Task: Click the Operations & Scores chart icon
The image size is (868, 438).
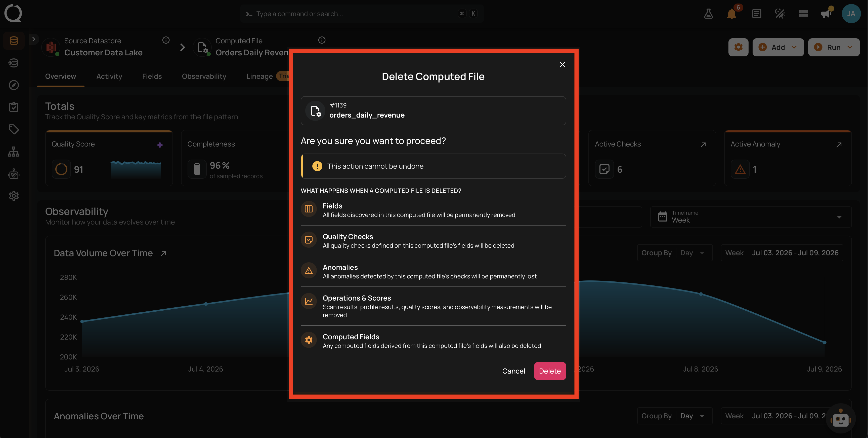Action: 308,301
